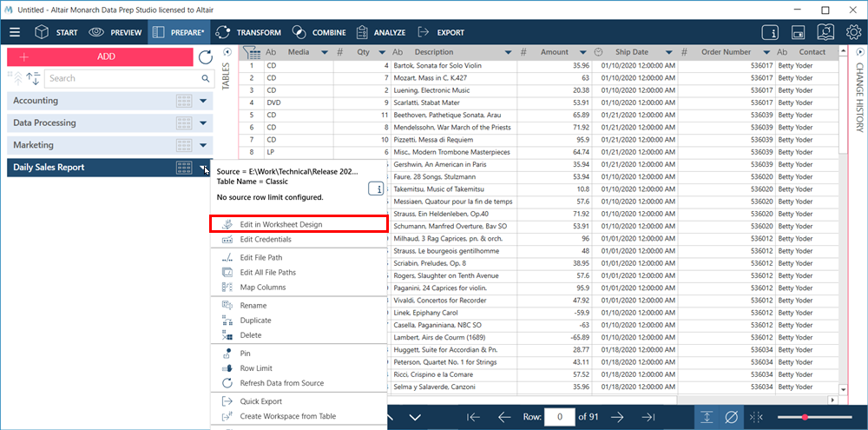Viewport: 868px width, 430px height.
Task: Expand the Data Processing table dropdown arrow
Action: (x=203, y=123)
